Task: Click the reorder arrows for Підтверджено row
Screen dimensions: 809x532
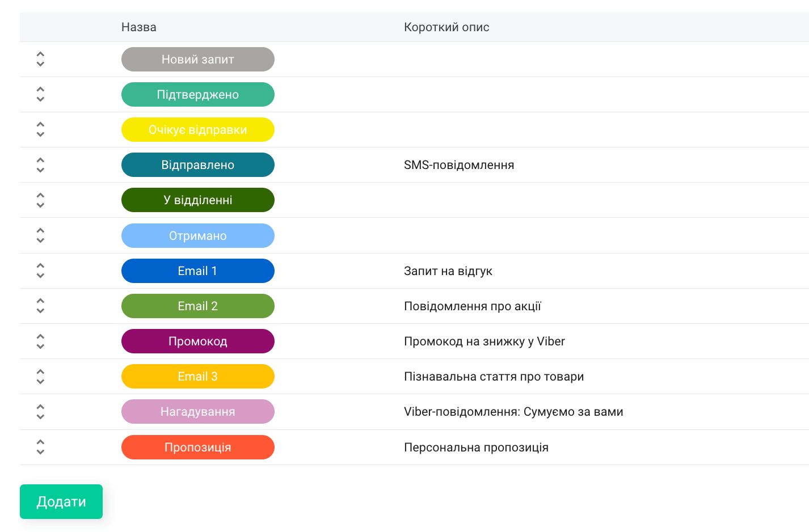Action: pos(40,94)
